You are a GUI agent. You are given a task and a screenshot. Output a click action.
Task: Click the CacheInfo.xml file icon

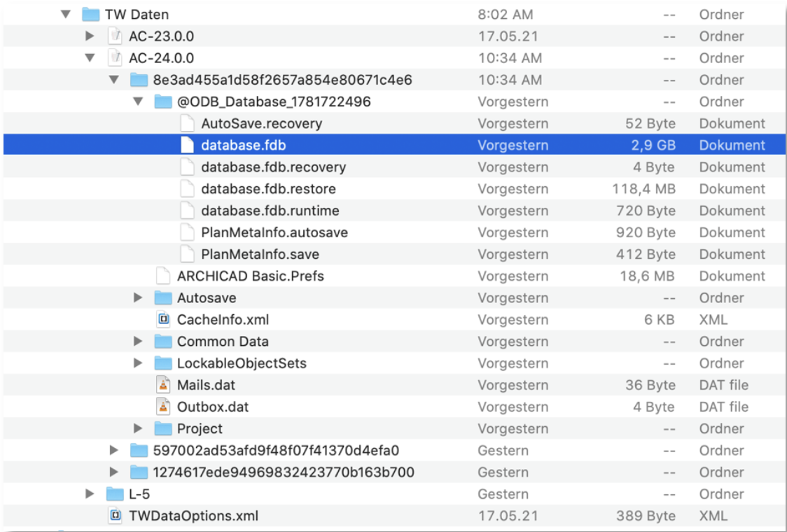[163, 319]
